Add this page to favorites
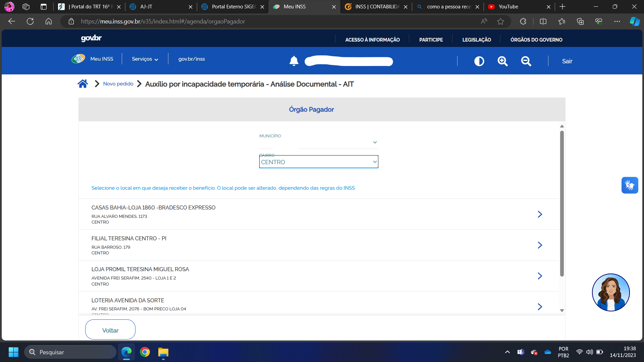The width and height of the screenshot is (644, 362). pos(500,21)
